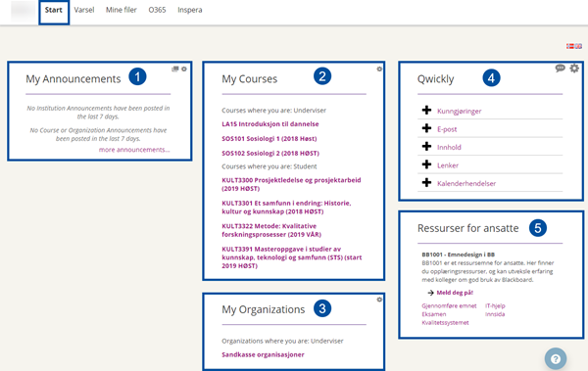This screenshot has width=588, height=371.
Task: Click the My Announcements module title
Action: [73, 79]
